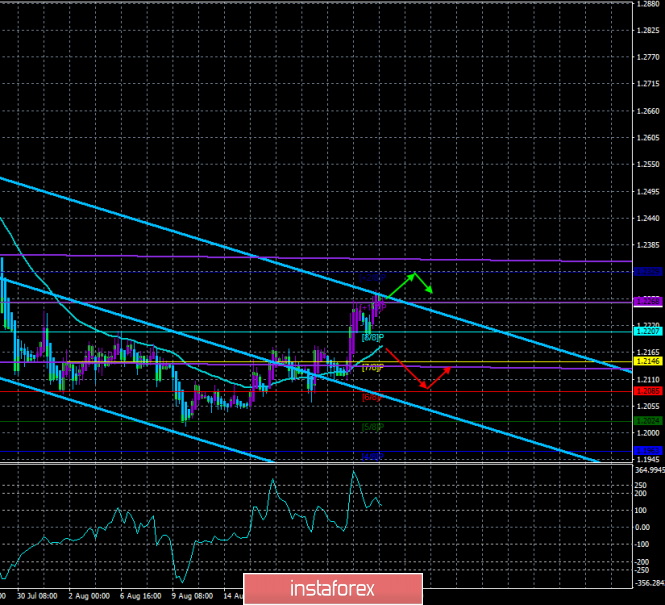The height and width of the screenshot is (605, 665).
Task: Click the 1.2000 price axis value
Action: [x=648, y=432]
